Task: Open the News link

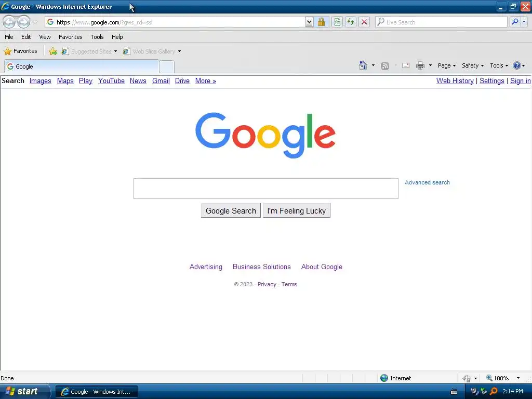Action: click(138, 81)
